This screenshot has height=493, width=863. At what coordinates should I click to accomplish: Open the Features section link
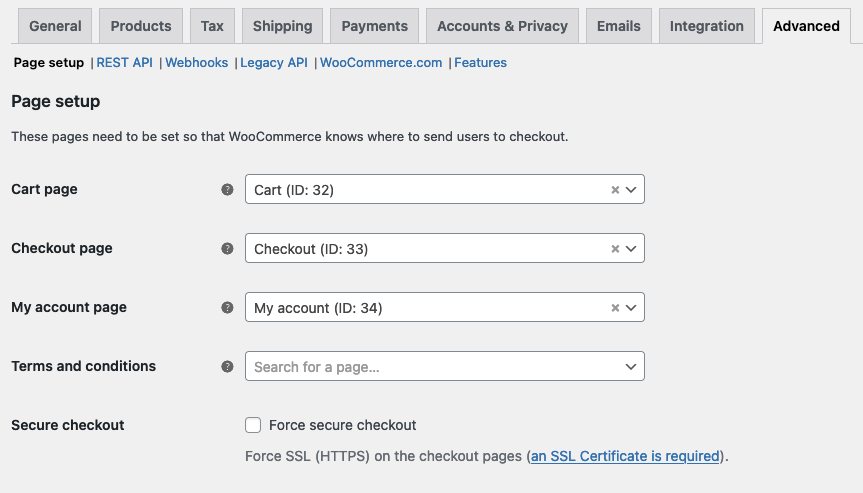[480, 63]
